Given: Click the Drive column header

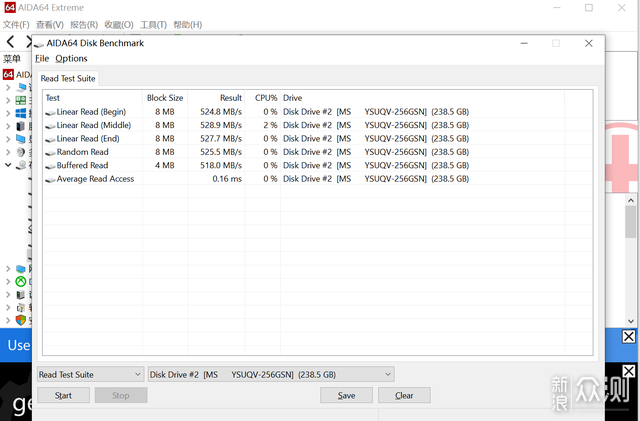Looking at the screenshot, I should 422,98.
